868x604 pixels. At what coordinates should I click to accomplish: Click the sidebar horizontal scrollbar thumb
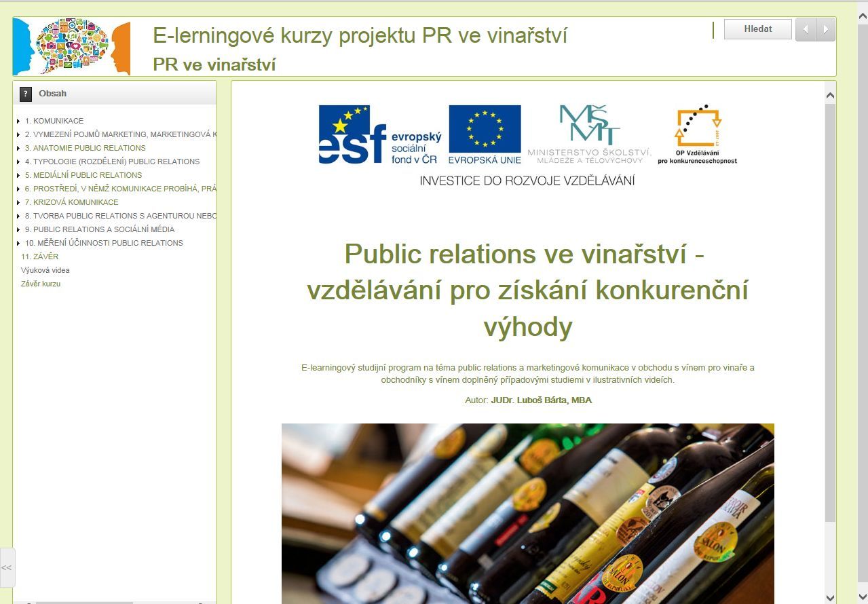[x=84, y=601]
